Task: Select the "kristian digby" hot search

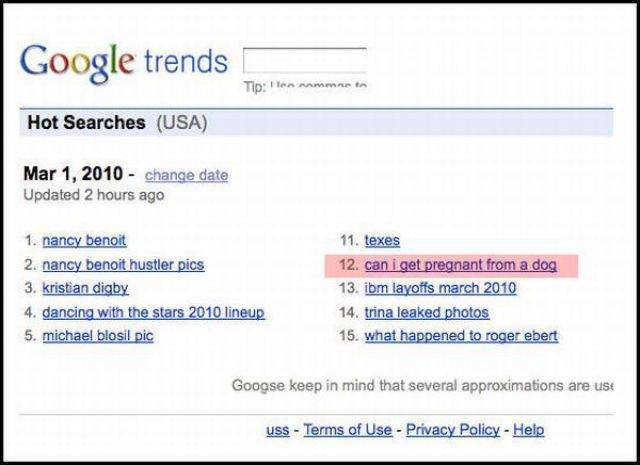Action: 85,288
